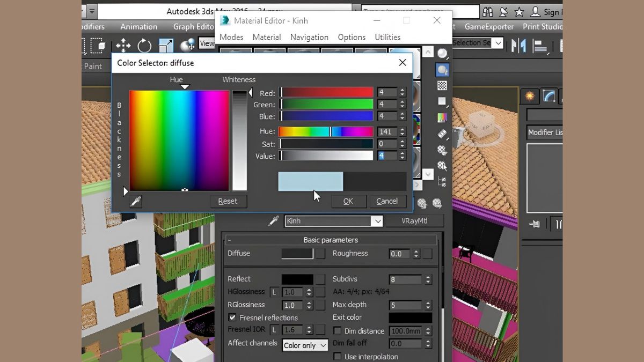Click the Reset button
644x362 pixels.
coord(228,201)
